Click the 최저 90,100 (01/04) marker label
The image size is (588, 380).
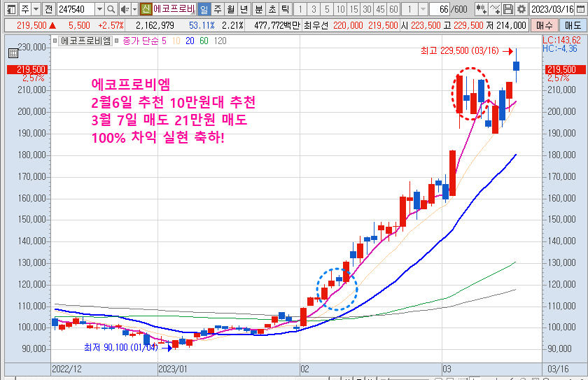click(121, 347)
